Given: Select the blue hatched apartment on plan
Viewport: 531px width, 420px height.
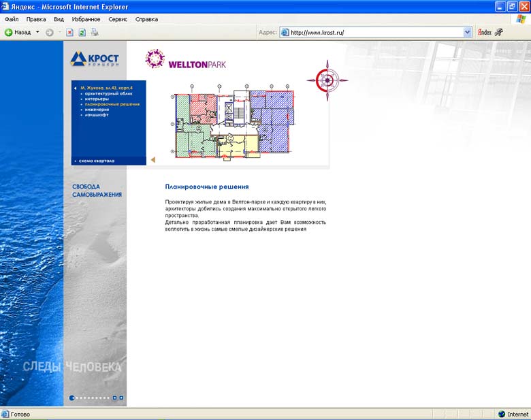Looking at the screenshot, I should click(x=274, y=122).
